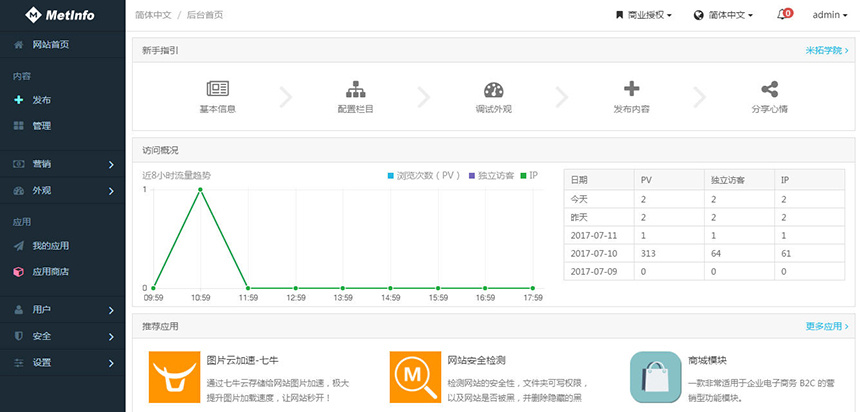The height and width of the screenshot is (412, 860).
Task: Expand the 营销 sidebar menu
Action: pyautogui.click(x=62, y=164)
